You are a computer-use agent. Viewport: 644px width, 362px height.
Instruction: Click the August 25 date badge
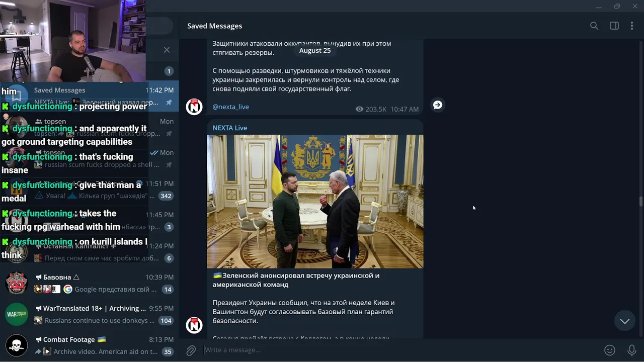point(315,50)
